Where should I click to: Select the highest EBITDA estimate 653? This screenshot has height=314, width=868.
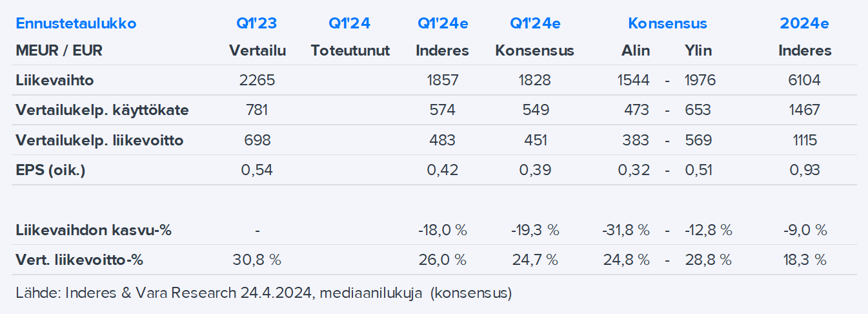tap(698, 110)
